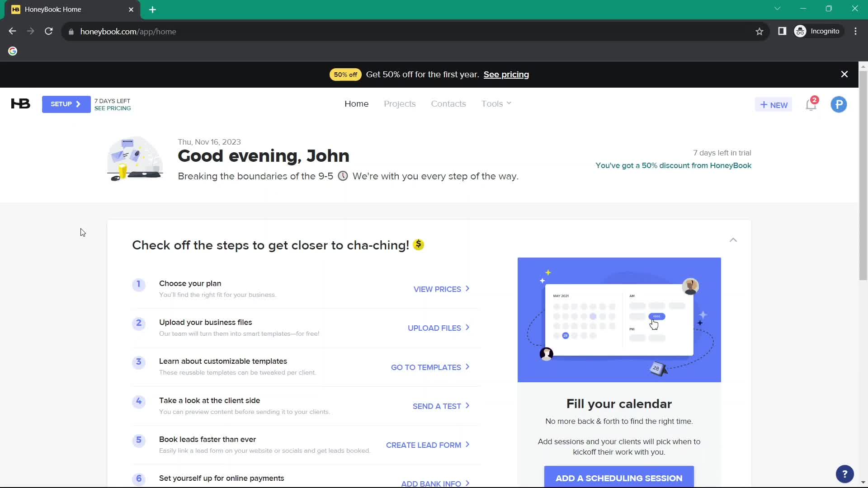Click GO TO TEMPLATES link
The image size is (868, 488).
click(x=430, y=367)
